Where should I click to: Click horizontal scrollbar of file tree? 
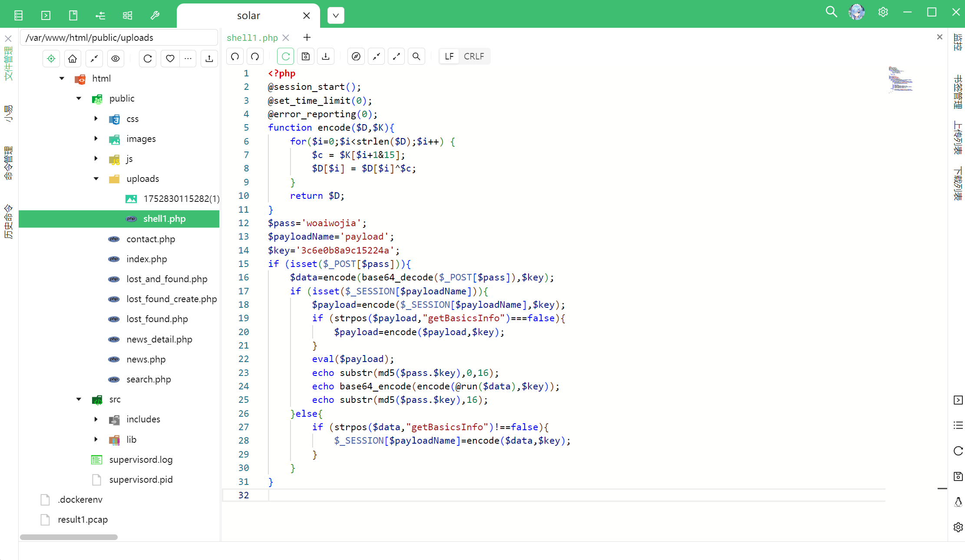(x=69, y=537)
